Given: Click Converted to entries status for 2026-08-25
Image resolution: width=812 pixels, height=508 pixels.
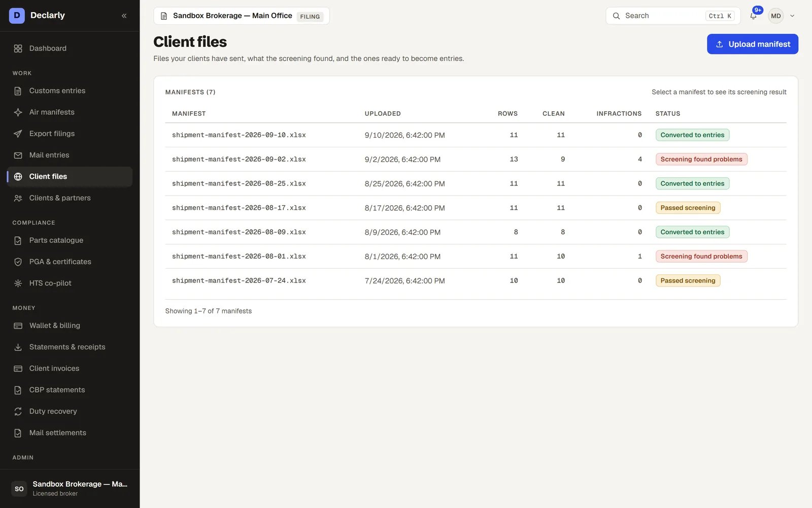Looking at the screenshot, I should pos(692,183).
